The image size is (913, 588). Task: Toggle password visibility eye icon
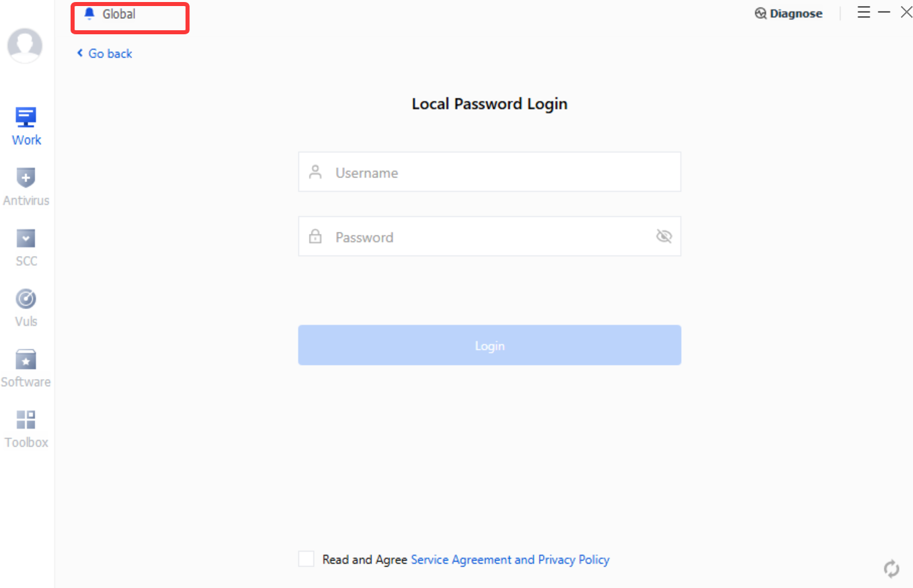(664, 236)
